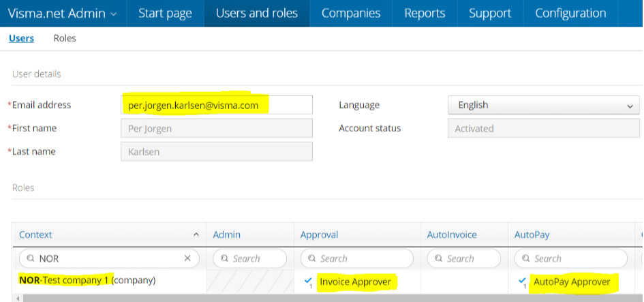
Task: Open the Users subtab link
Action: pos(21,38)
